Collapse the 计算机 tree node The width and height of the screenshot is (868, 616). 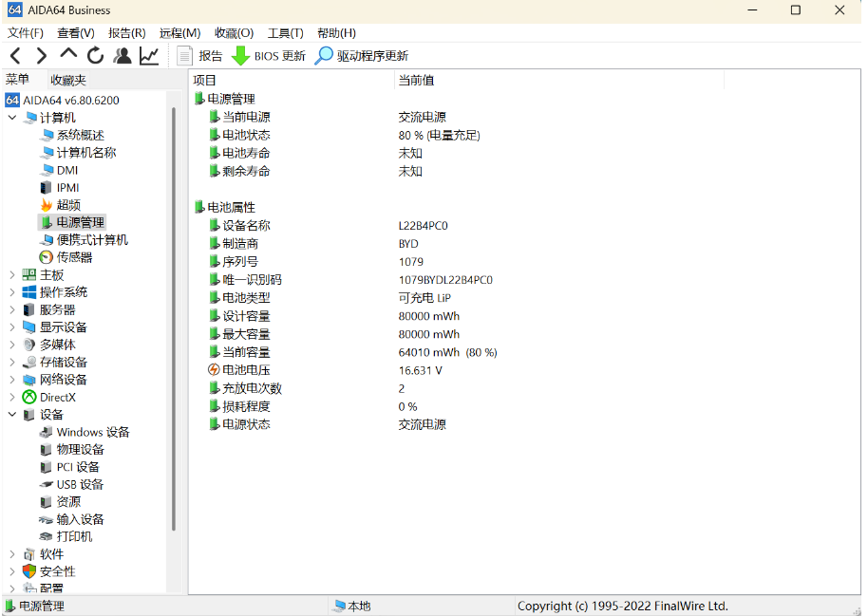coord(12,118)
